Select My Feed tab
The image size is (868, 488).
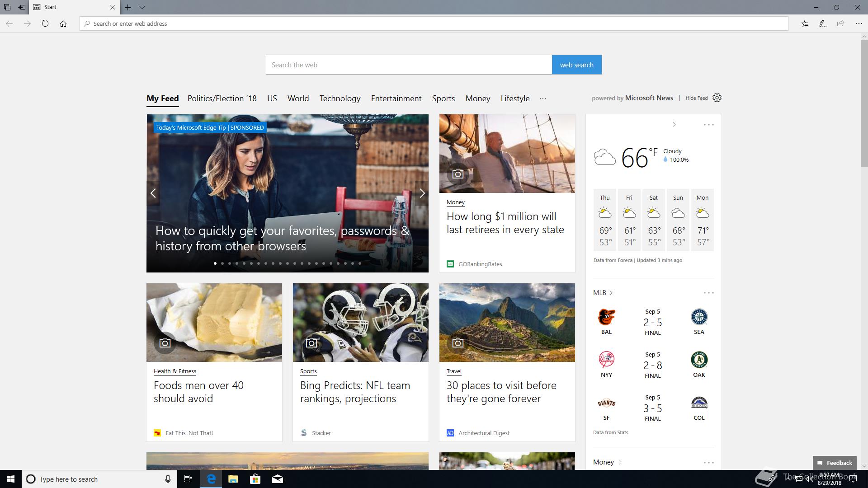163,99
